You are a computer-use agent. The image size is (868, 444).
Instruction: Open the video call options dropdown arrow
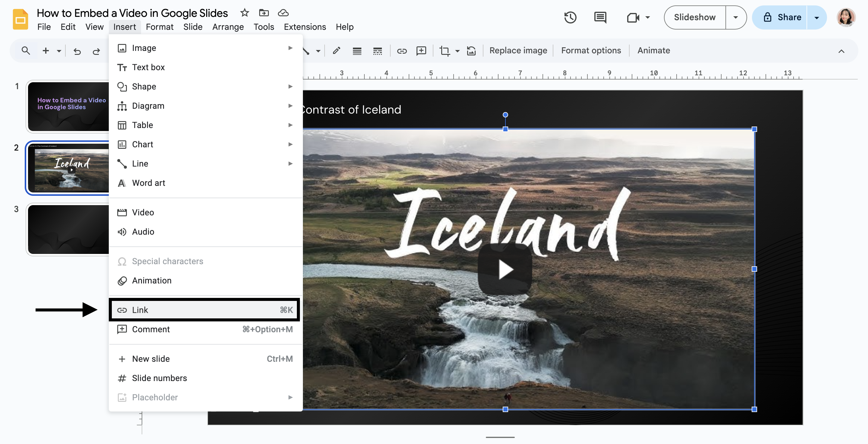point(647,17)
